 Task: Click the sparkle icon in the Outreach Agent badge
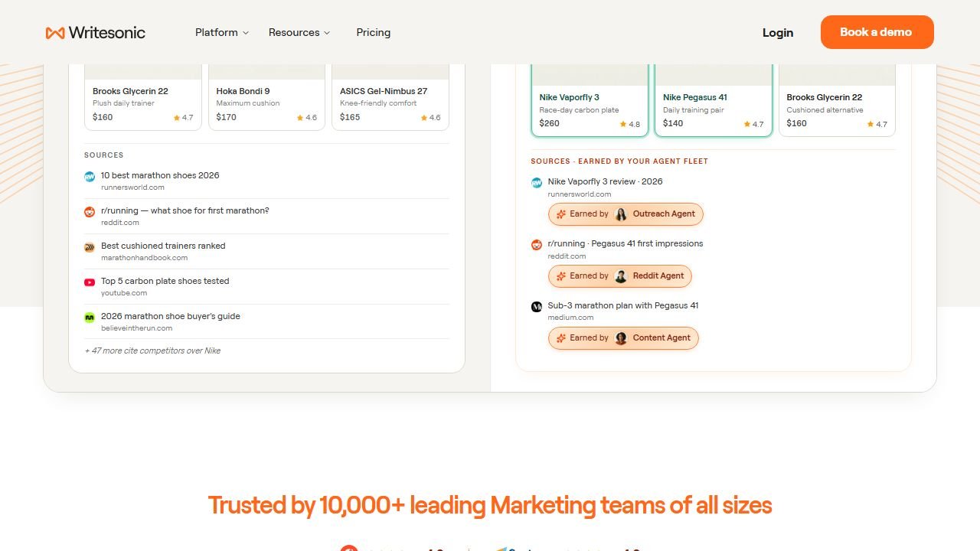click(x=561, y=214)
